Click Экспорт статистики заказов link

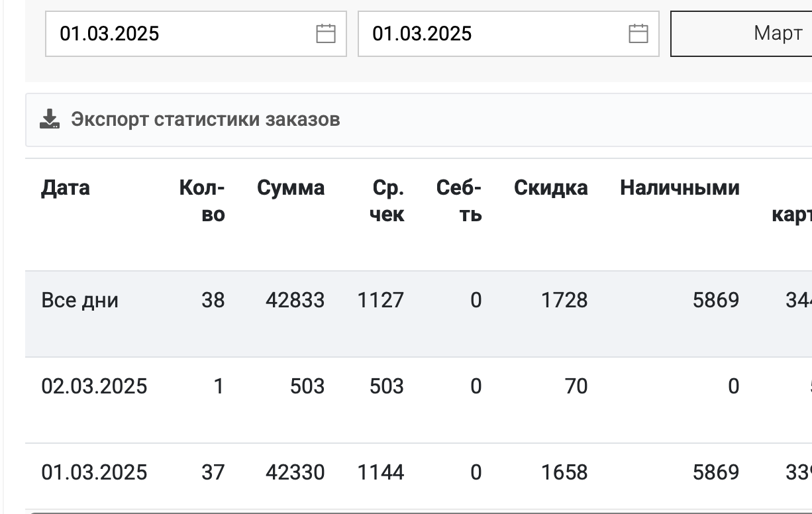click(x=205, y=119)
